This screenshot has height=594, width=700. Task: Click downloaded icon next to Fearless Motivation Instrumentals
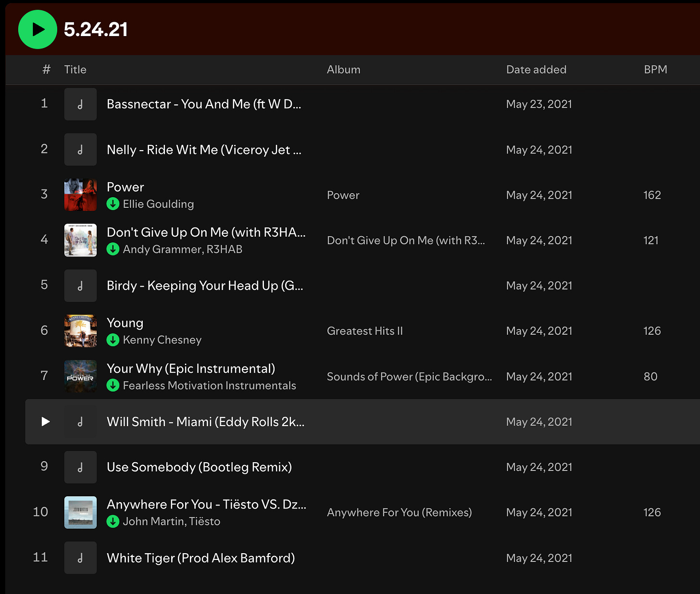[x=113, y=385]
